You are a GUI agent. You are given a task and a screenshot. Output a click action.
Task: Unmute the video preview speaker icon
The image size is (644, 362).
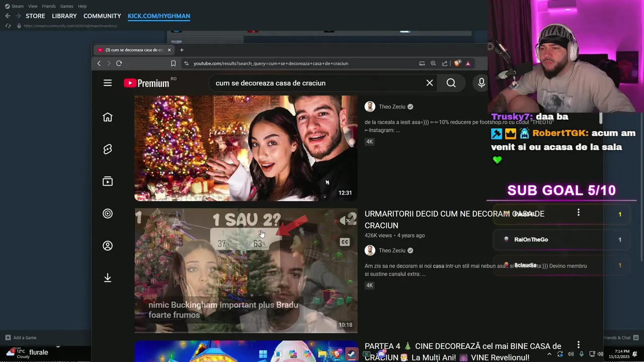345,221
